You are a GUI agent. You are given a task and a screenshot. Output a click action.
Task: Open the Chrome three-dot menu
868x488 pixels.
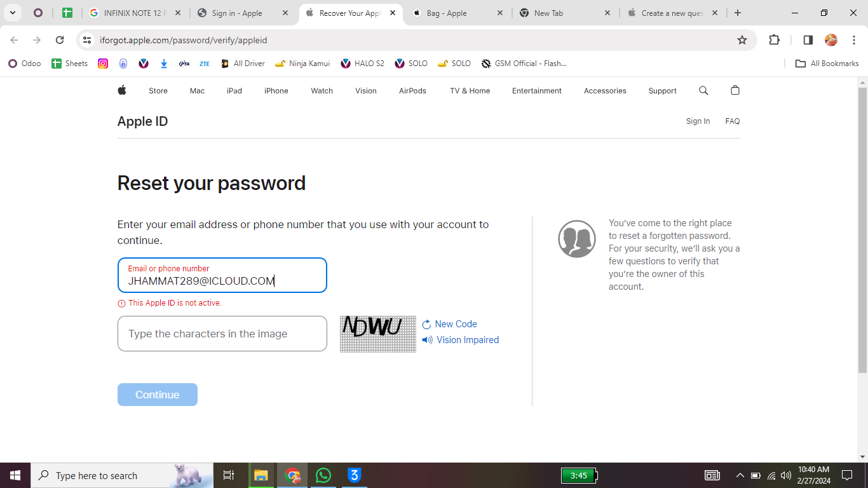(854, 40)
